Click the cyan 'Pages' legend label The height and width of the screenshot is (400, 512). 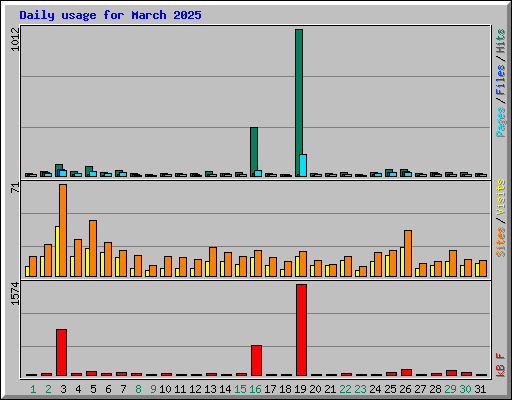pyautogui.click(x=500, y=122)
